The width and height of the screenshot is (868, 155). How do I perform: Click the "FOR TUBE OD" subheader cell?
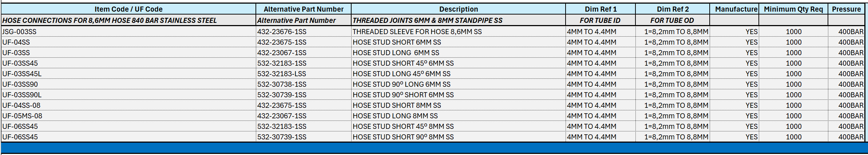(672, 20)
